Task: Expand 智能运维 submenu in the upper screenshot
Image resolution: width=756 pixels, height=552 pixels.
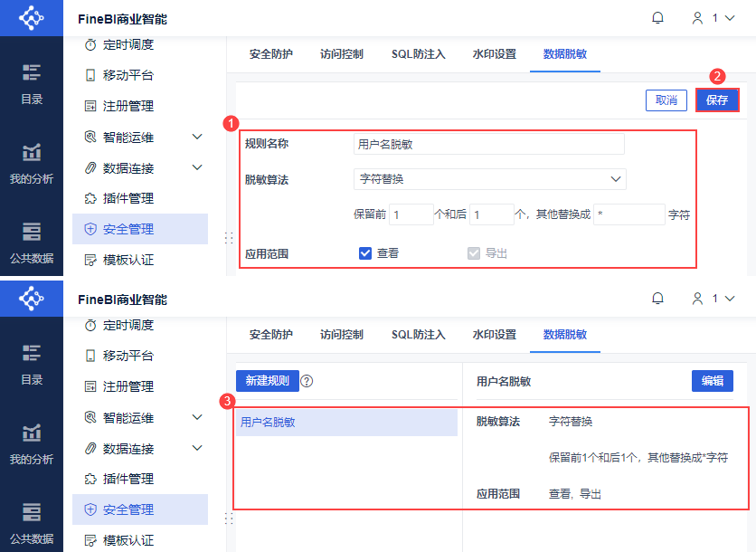Action: 197,138
